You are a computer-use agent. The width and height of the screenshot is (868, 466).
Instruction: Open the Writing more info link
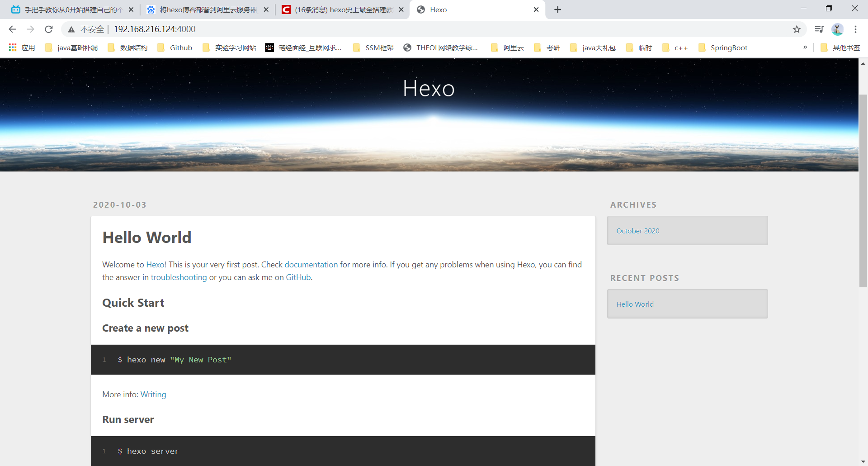point(153,395)
